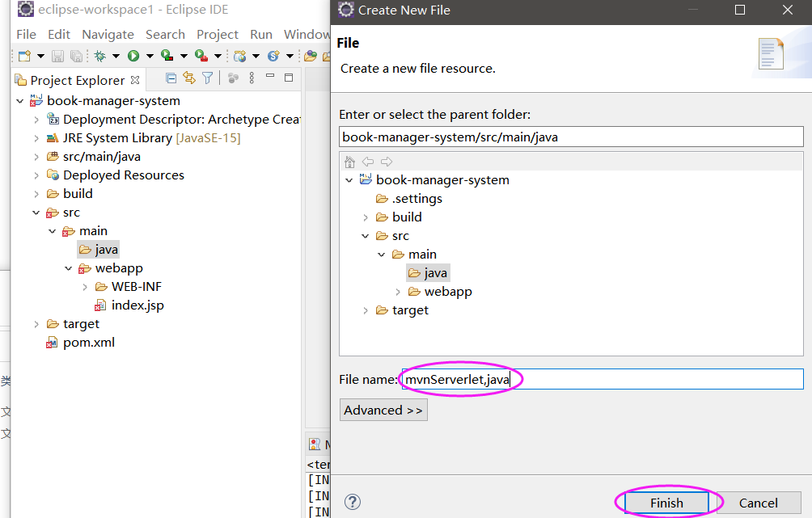Select Deployed Resources in Project Explorer
This screenshot has height=518, width=812.
click(115, 175)
